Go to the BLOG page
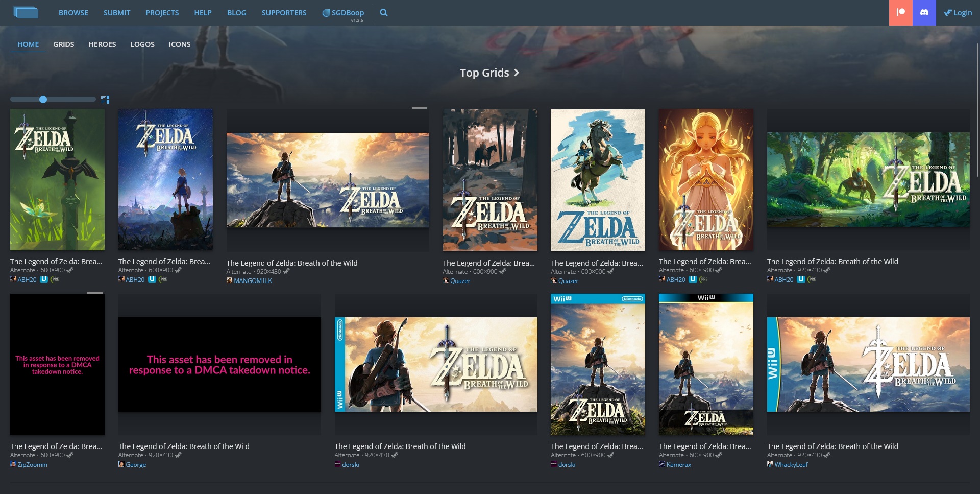The image size is (980, 494). coord(237,13)
